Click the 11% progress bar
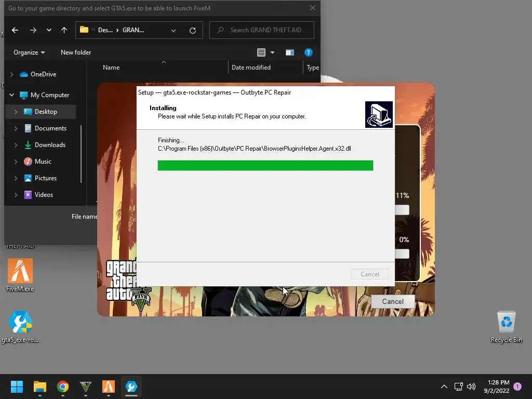This screenshot has height=399, width=532. 402,210
